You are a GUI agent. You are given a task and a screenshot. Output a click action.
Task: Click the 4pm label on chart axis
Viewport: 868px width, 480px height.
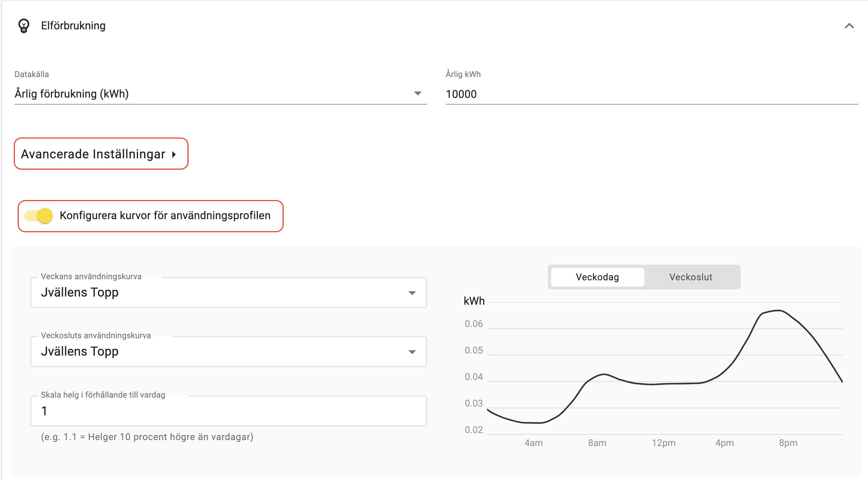point(724,443)
